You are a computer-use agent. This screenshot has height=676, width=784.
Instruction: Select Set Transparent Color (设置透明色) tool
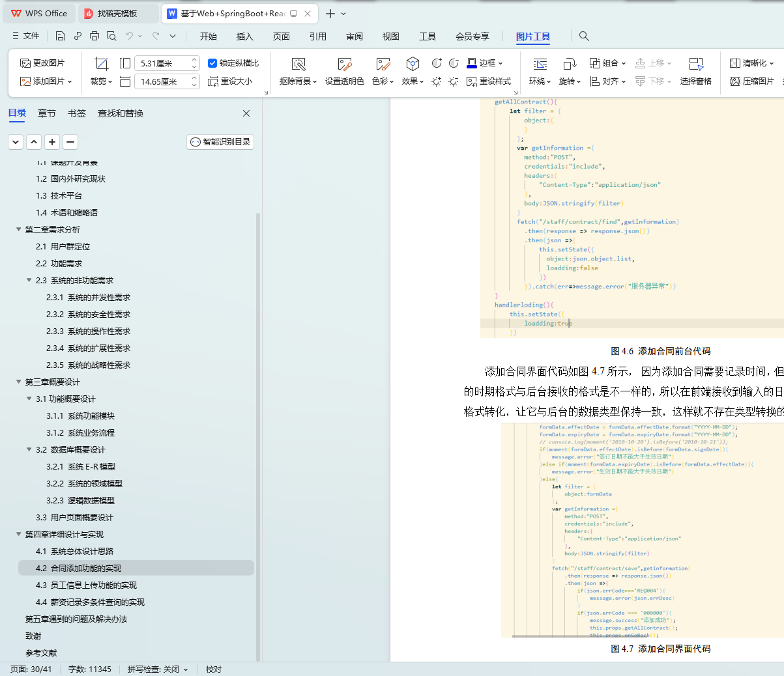pyautogui.click(x=344, y=64)
